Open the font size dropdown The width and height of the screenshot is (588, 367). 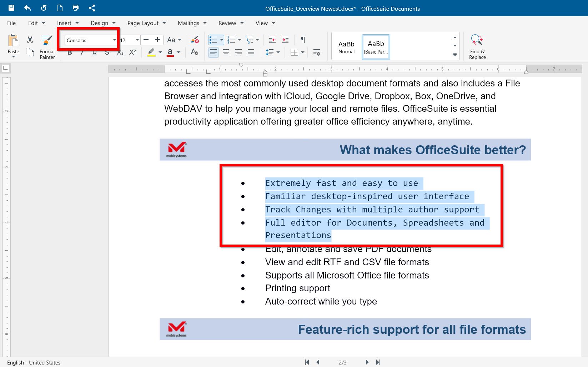click(137, 40)
